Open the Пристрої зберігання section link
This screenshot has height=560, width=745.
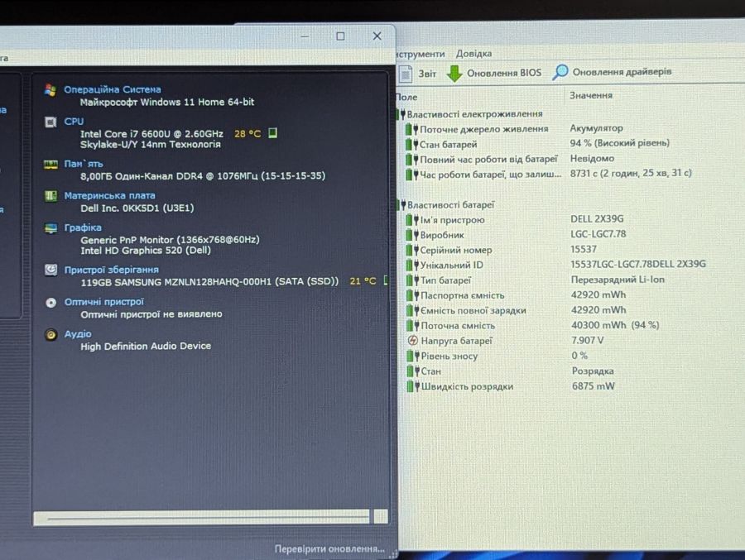click(x=112, y=270)
